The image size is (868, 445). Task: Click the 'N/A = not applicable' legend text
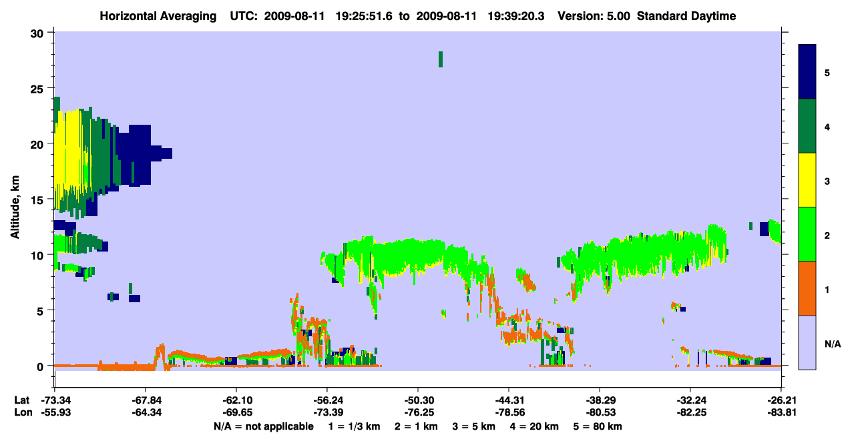263,426
